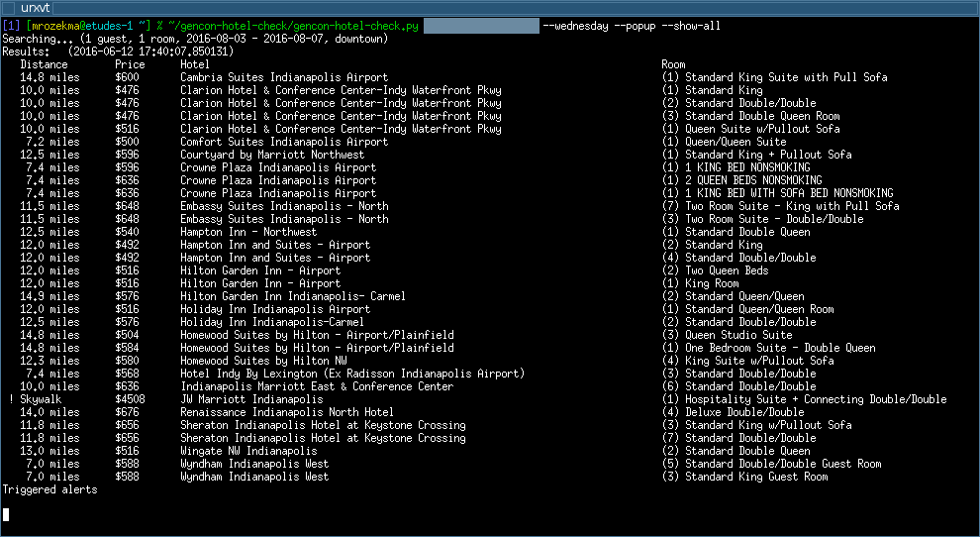Click the Room column header
This screenshot has height=537, width=980.
673,64
